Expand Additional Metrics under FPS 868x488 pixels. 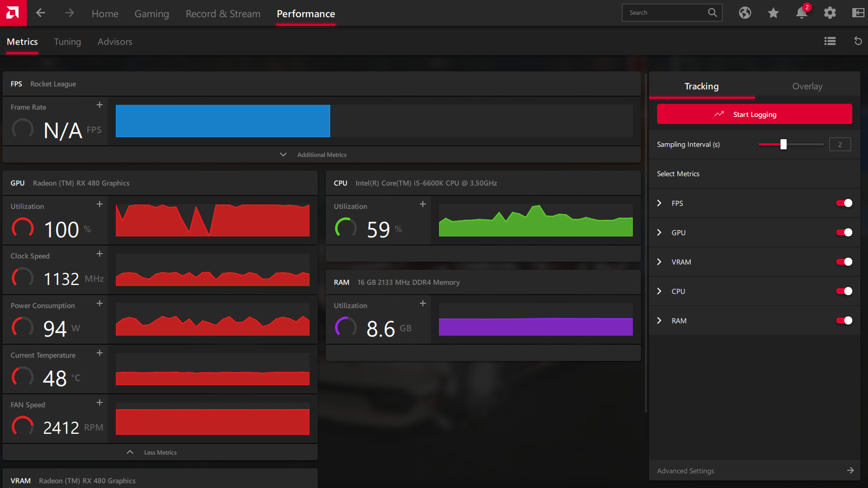click(322, 154)
